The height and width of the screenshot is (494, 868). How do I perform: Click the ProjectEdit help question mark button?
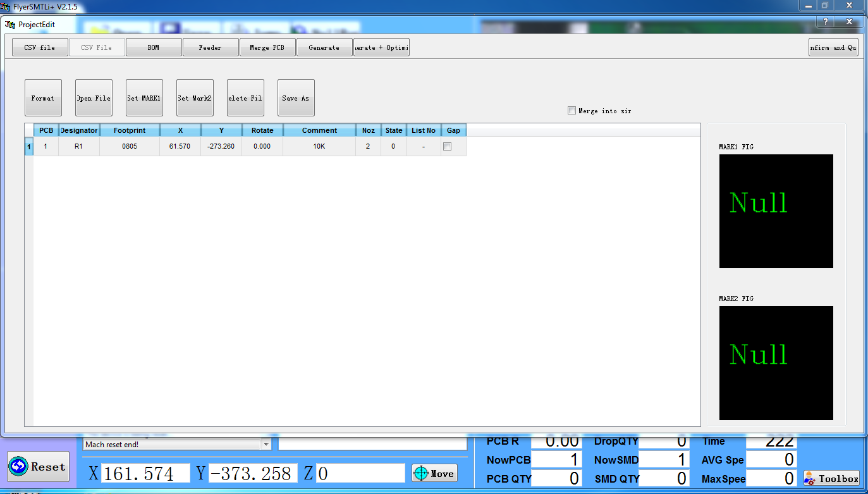point(826,22)
